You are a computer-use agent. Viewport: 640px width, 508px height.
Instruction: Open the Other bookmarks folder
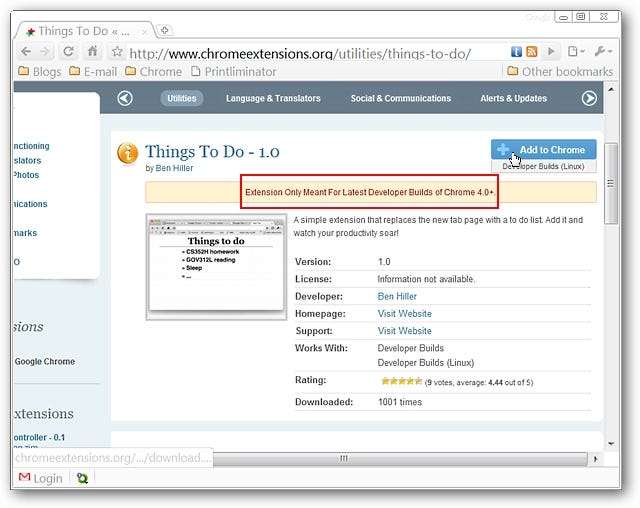click(x=560, y=72)
